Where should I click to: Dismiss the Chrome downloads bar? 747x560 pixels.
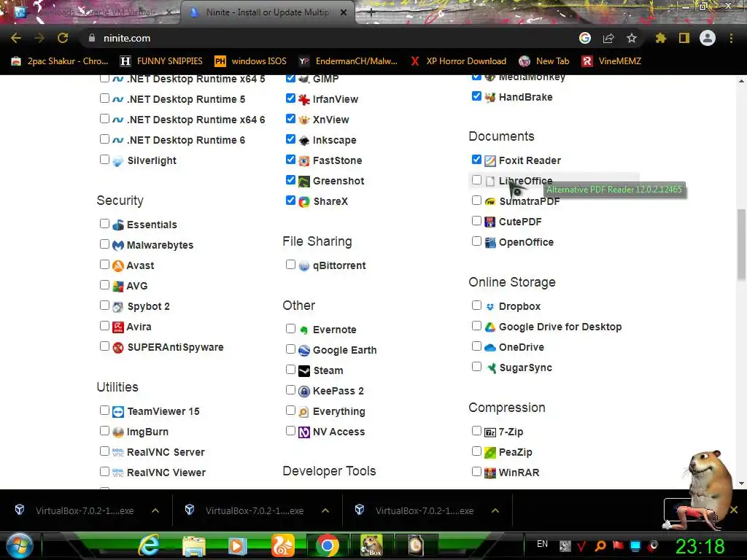click(734, 510)
